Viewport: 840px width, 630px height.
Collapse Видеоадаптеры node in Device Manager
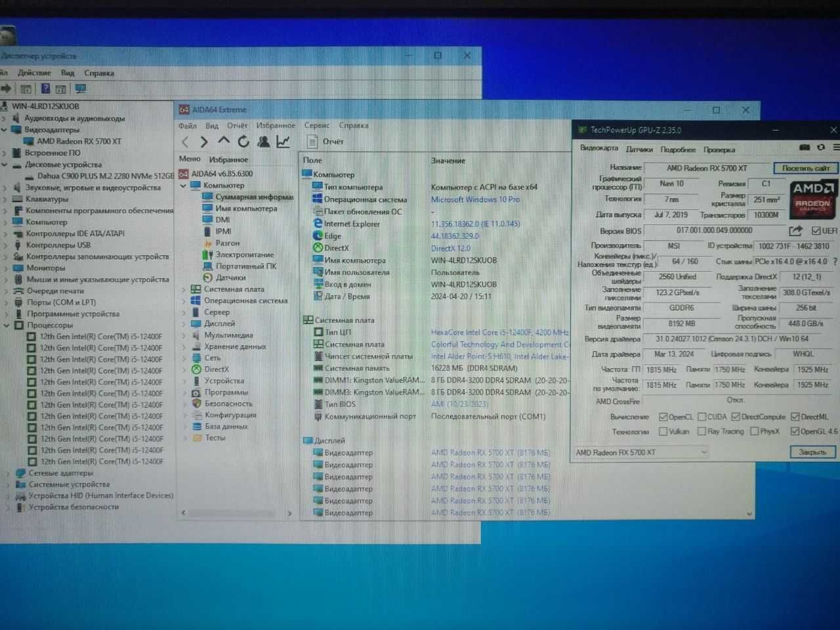pos(5,130)
